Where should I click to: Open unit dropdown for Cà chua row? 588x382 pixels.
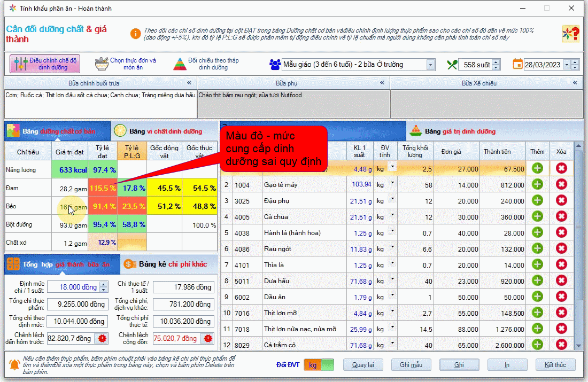click(393, 215)
